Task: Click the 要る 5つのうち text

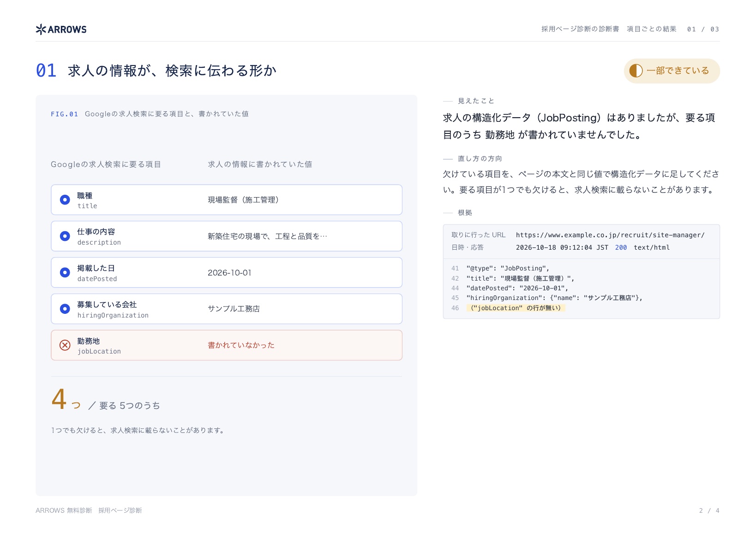Action: coord(130,406)
